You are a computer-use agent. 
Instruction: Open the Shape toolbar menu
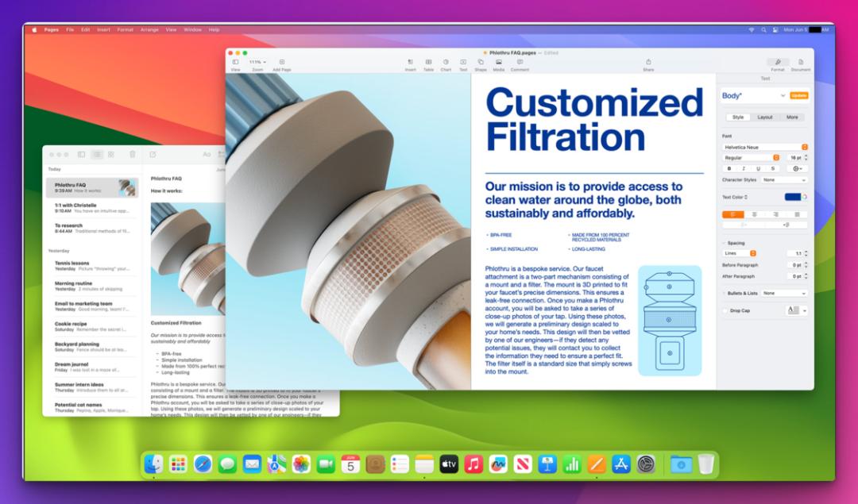tap(481, 63)
